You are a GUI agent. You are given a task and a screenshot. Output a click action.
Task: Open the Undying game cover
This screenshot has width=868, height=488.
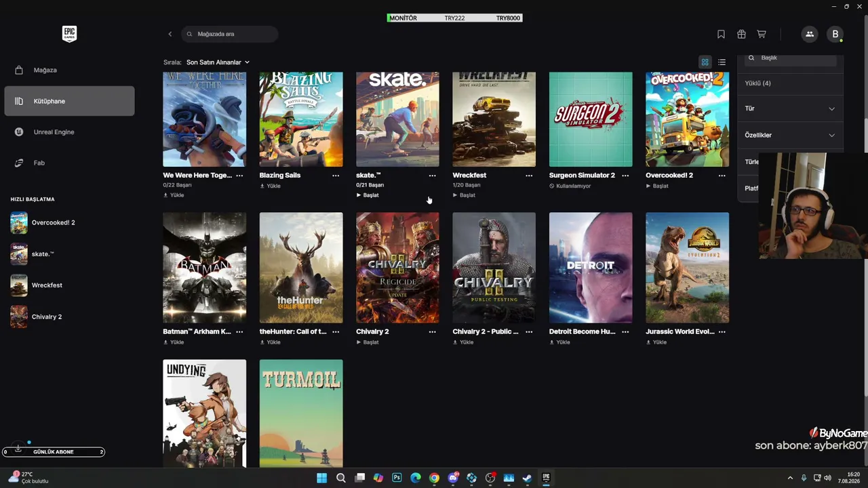(205, 413)
